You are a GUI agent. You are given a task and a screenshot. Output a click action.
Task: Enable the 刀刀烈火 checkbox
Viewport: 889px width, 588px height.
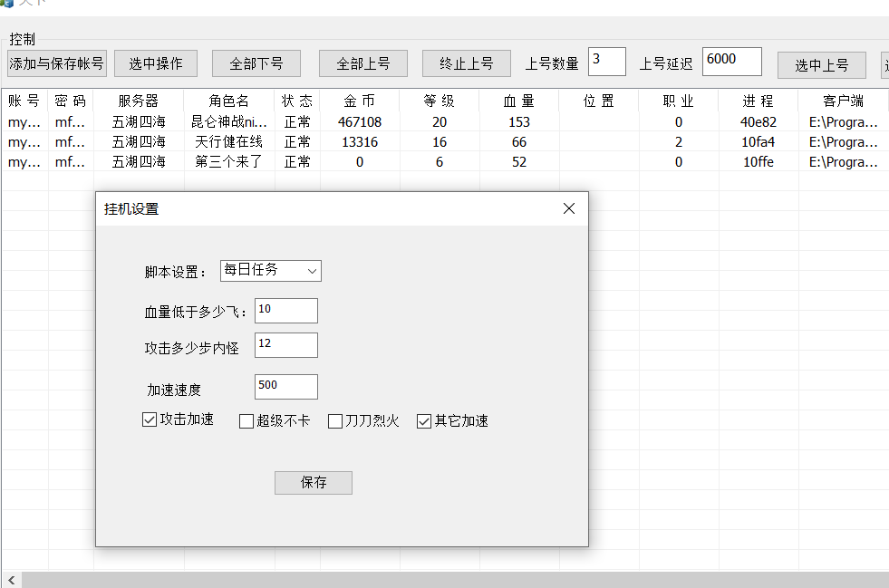pos(334,419)
